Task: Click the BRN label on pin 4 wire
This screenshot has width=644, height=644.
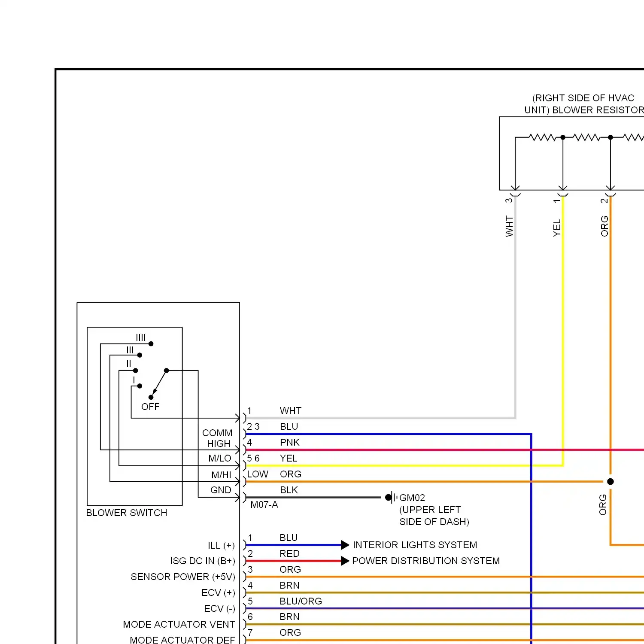Action: point(289,585)
